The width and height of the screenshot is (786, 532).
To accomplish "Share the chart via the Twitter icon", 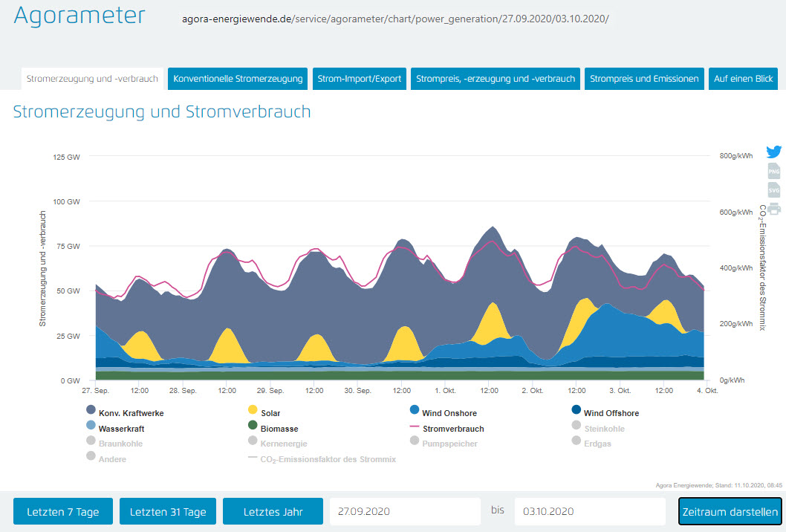I will (x=774, y=152).
